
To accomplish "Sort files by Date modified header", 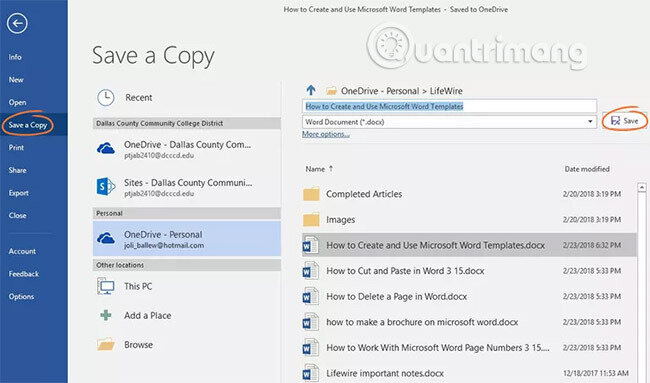I will pyautogui.click(x=587, y=169).
